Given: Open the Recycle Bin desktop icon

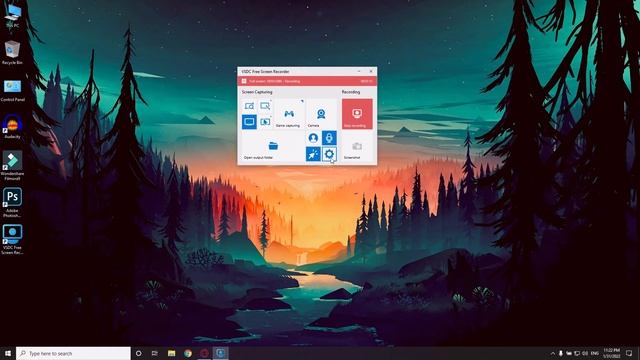Looking at the screenshot, I should (12, 52).
